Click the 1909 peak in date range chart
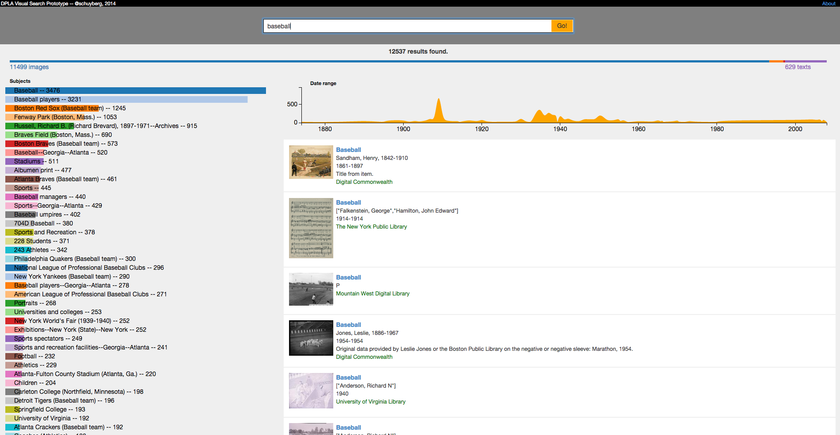 [x=438, y=110]
